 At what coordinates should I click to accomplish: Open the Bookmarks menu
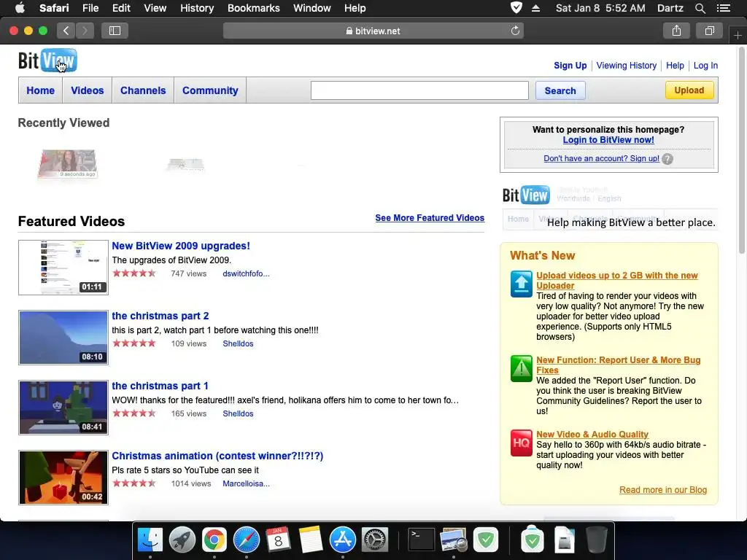[253, 8]
